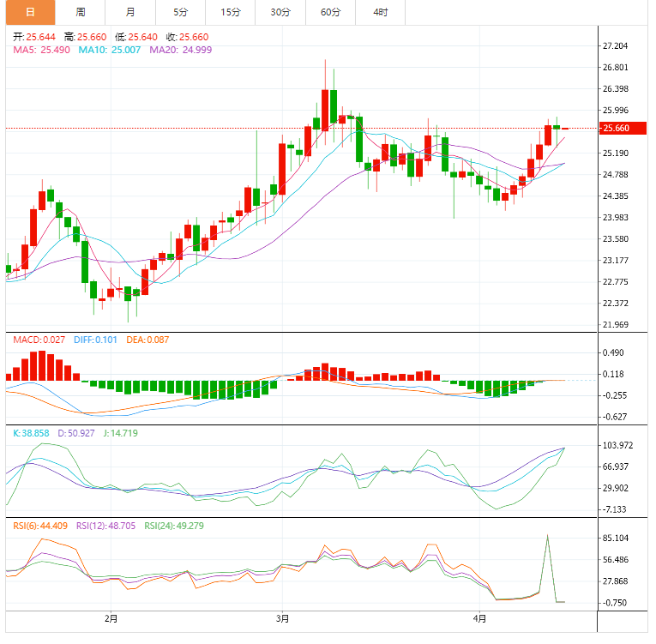Switch to the 月 monthly tab
This screenshot has width=656, height=644.
tap(130, 12)
